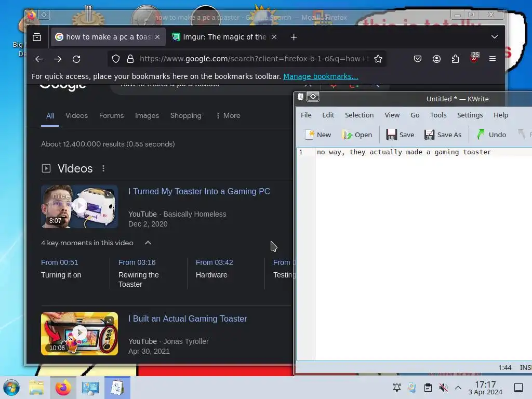Image resolution: width=532 pixels, height=399 pixels.
Task: Click Firefox icon on taskbar
Action: tap(63, 388)
